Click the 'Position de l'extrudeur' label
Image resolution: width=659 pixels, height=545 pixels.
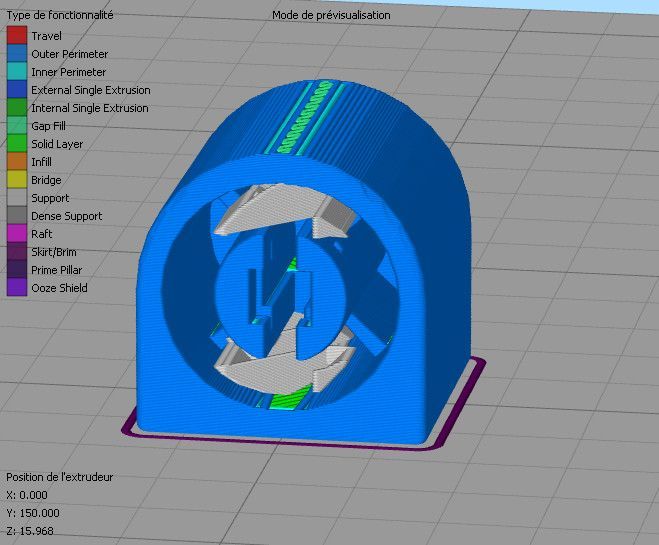click(x=59, y=477)
